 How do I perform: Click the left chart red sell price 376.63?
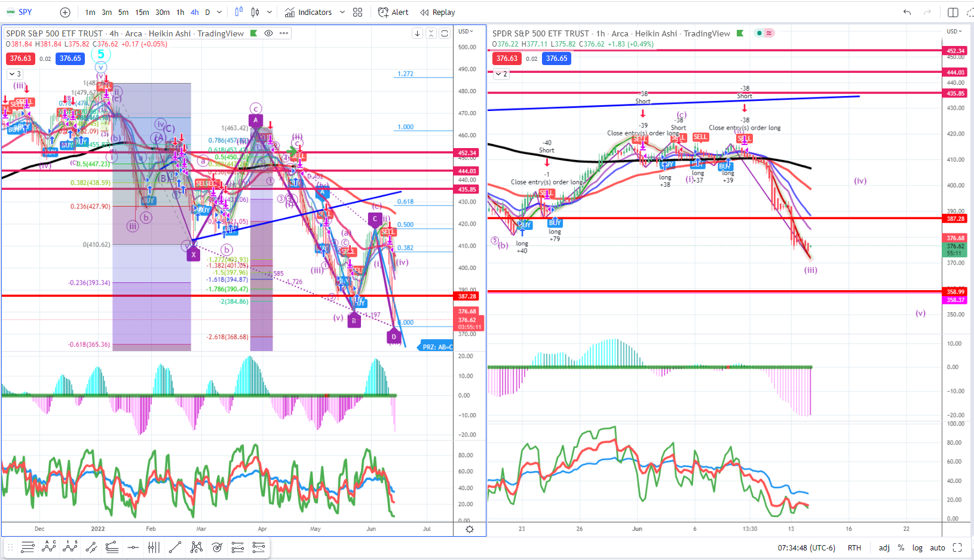pos(20,59)
